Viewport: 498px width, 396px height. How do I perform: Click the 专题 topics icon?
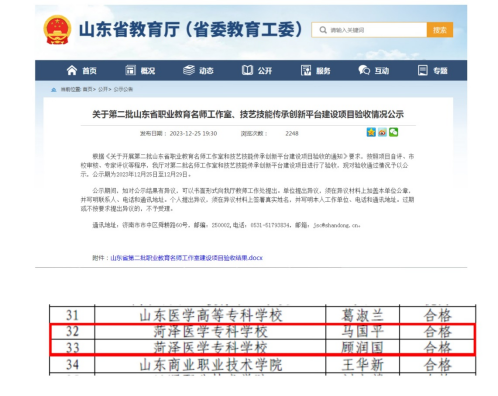click(x=423, y=70)
